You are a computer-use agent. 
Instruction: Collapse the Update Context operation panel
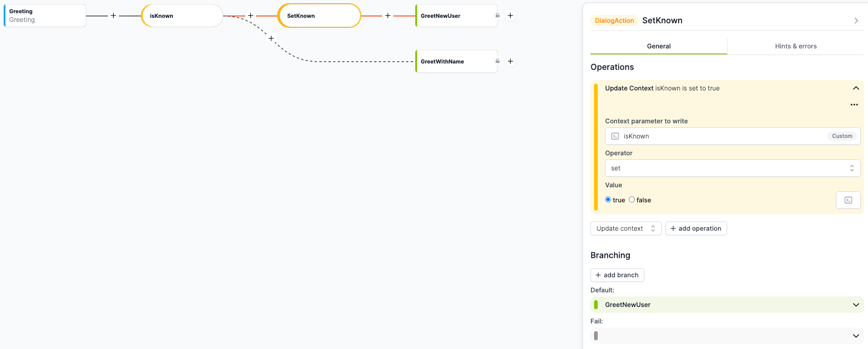coord(856,88)
